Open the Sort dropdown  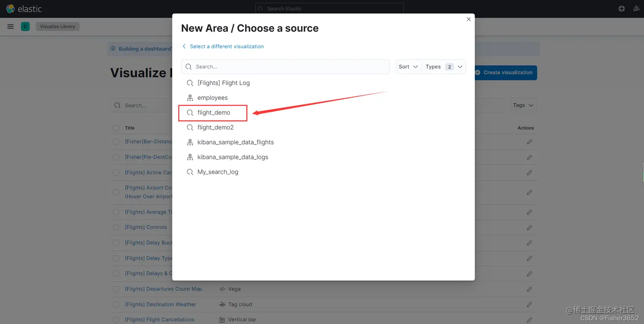tap(408, 67)
